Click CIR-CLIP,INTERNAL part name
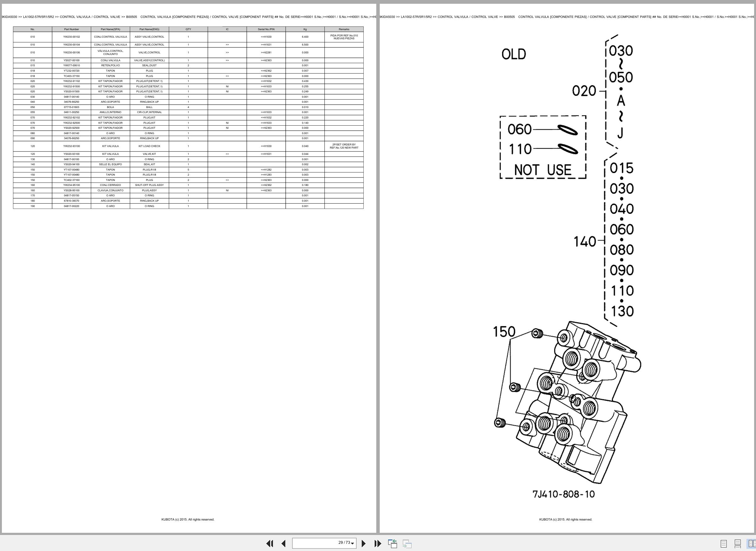The width and height of the screenshot is (756, 551). (149, 112)
